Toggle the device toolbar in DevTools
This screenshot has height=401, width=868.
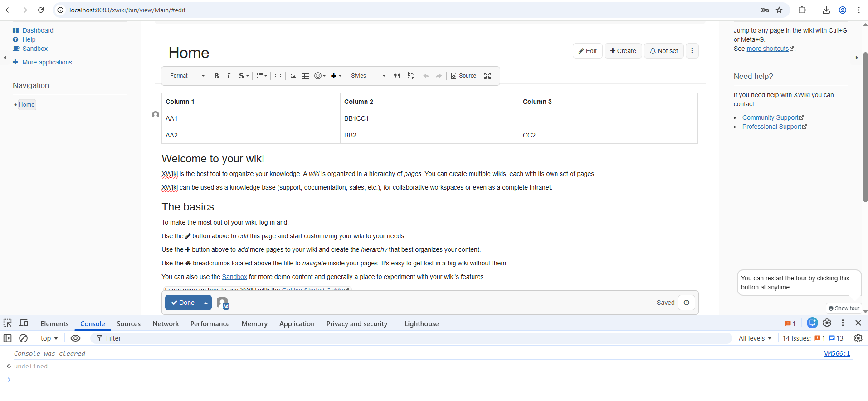24,323
